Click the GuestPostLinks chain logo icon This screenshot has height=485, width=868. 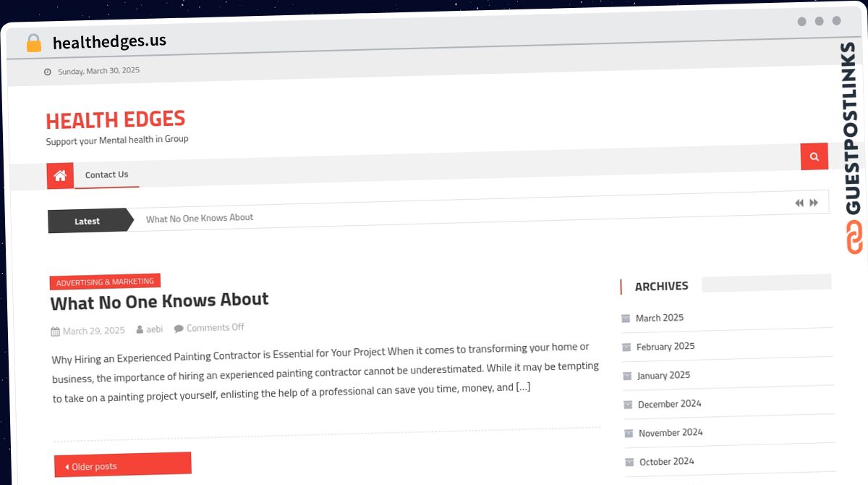pos(854,238)
